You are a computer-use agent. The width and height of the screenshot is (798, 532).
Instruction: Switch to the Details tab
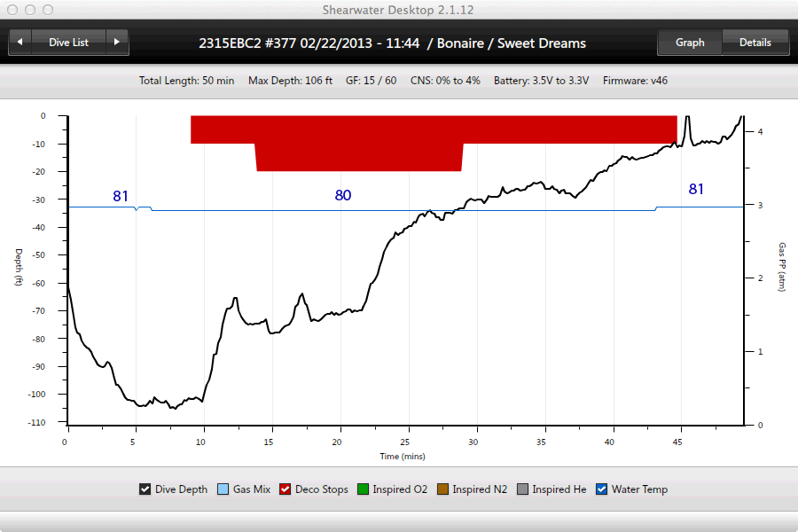coord(755,42)
